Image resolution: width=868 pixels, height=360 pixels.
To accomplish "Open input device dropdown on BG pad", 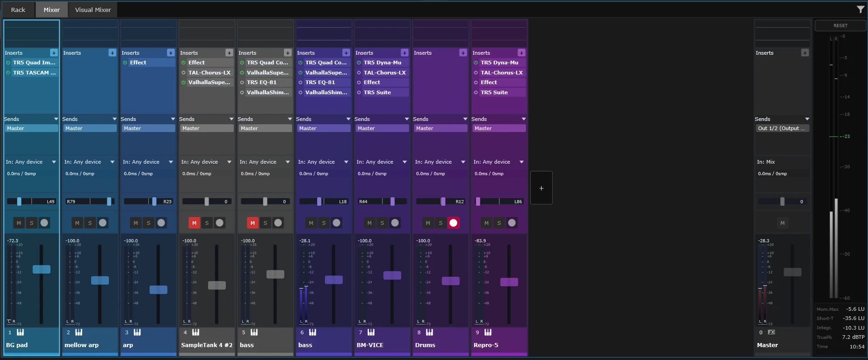I will [x=31, y=162].
